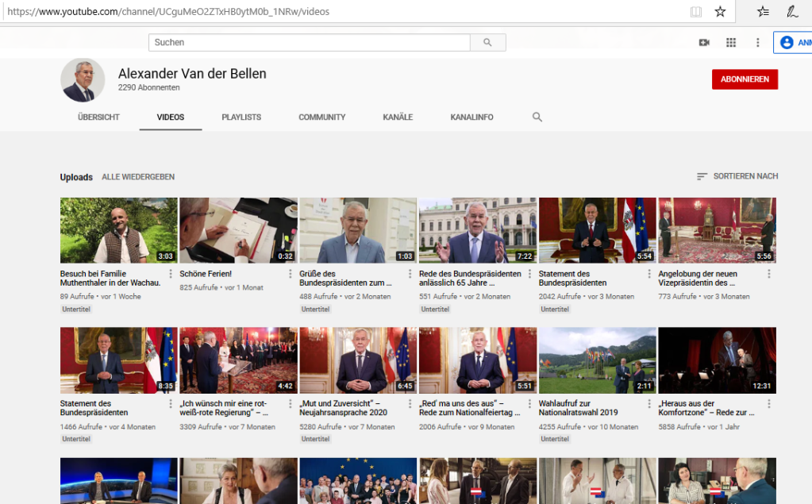Click the create video camera icon
The image size is (812, 504).
704,42
